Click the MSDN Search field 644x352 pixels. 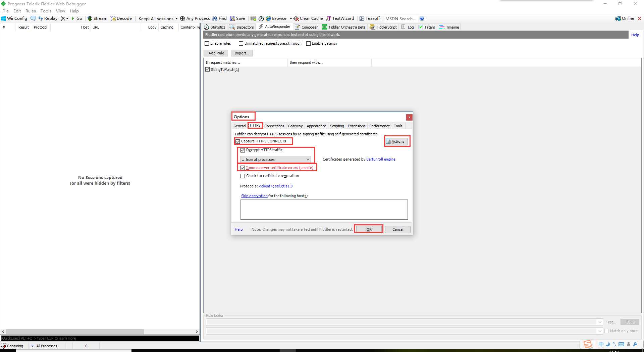(400, 18)
